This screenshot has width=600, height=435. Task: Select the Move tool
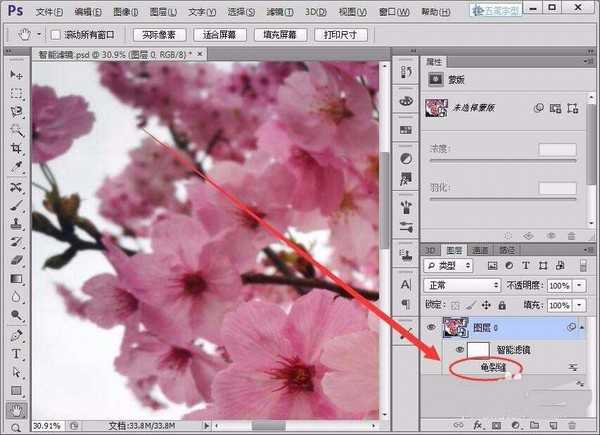click(x=17, y=75)
